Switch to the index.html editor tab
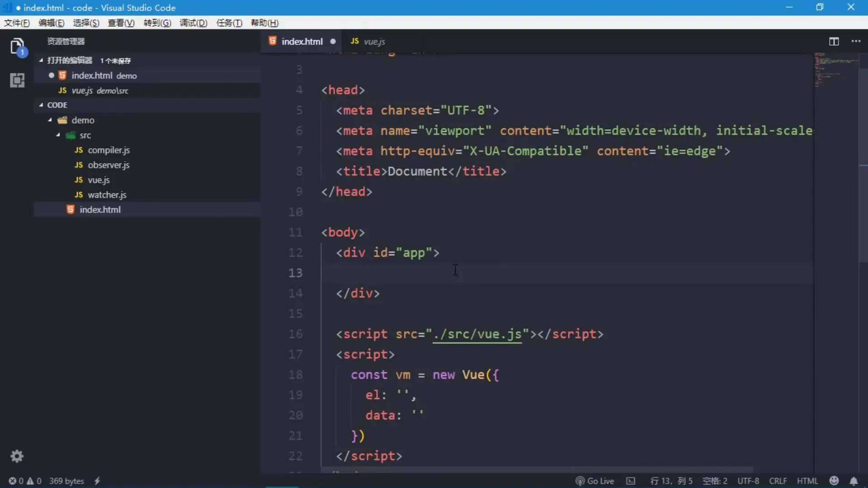 (x=302, y=41)
